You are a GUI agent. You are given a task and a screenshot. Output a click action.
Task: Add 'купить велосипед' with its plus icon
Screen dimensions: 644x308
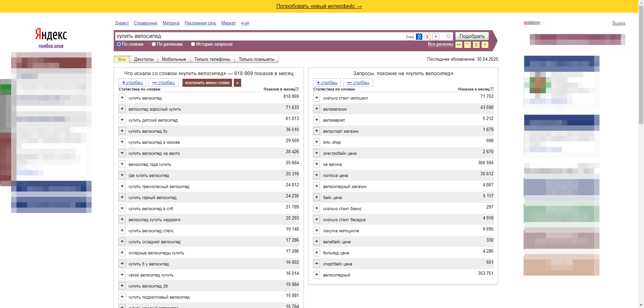pos(122,98)
